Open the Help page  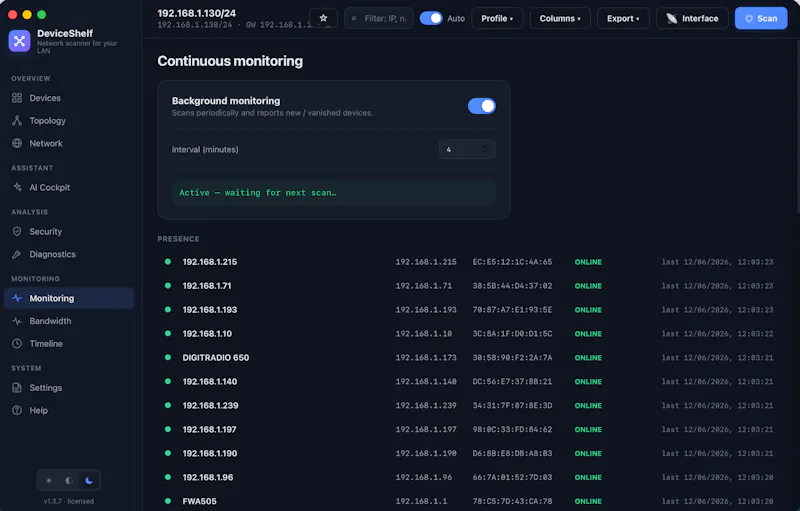pyautogui.click(x=69, y=411)
